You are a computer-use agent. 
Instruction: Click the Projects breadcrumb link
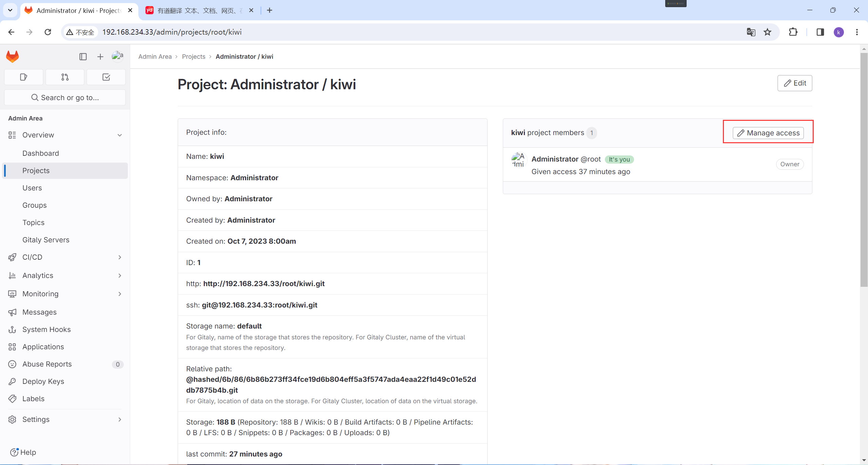(x=194, y=57)
